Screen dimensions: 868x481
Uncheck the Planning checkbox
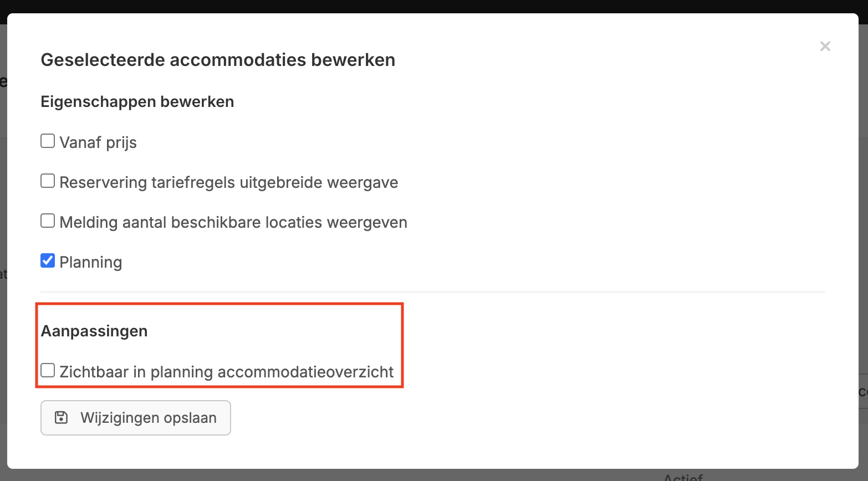[x=48, y=261]
